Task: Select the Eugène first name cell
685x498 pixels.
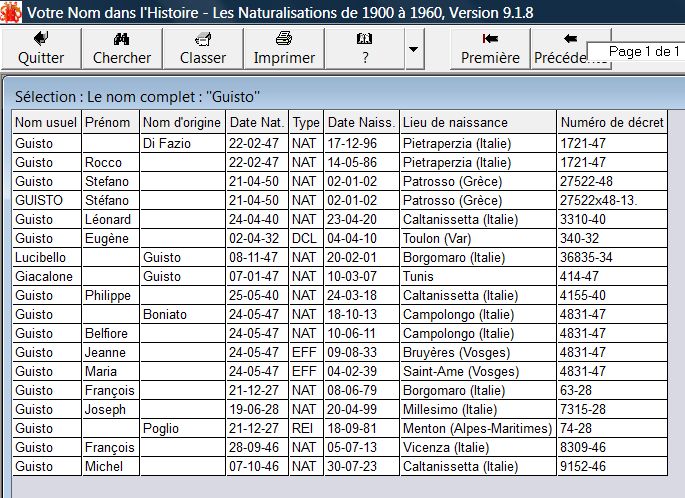Action: 111,239
